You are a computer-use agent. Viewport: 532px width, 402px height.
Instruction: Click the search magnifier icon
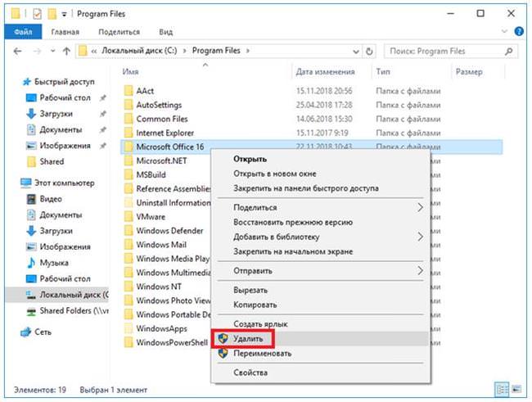508,52
